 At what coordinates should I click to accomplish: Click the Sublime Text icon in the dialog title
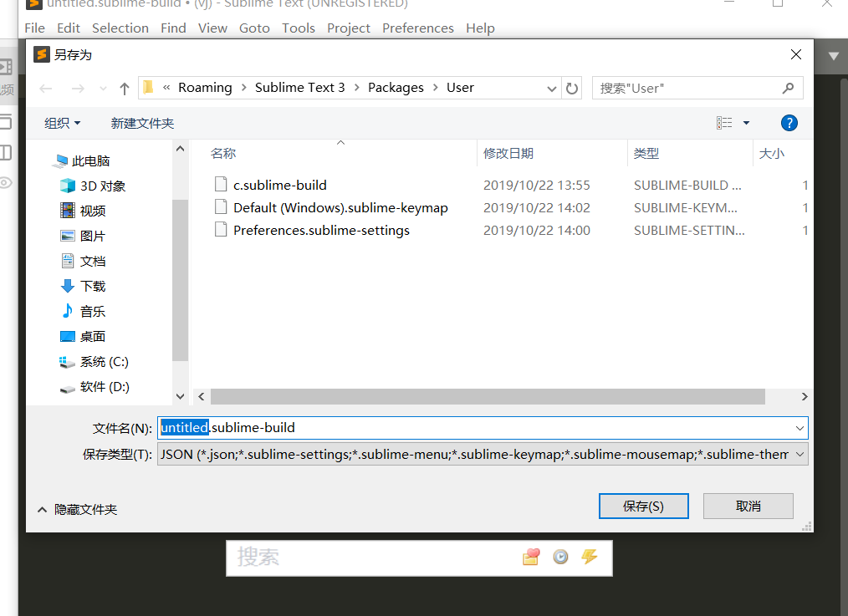coord(42,54)
